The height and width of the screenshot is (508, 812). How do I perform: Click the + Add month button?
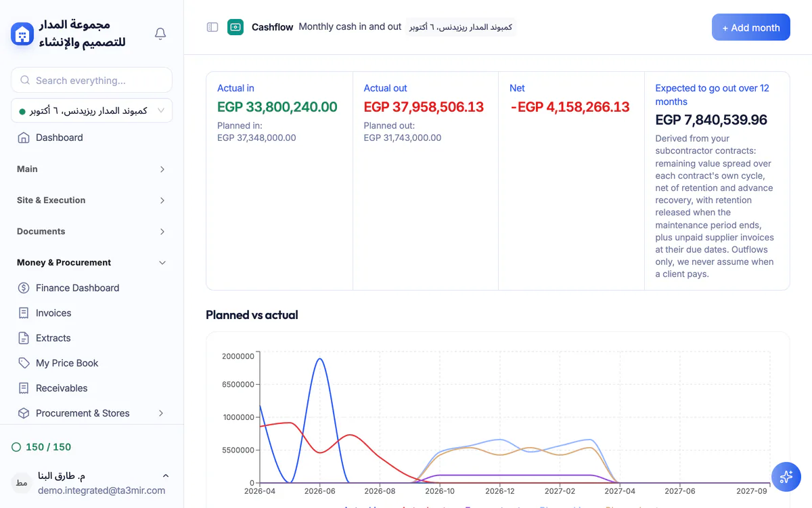pyautogui.click(x=751, y=27)
